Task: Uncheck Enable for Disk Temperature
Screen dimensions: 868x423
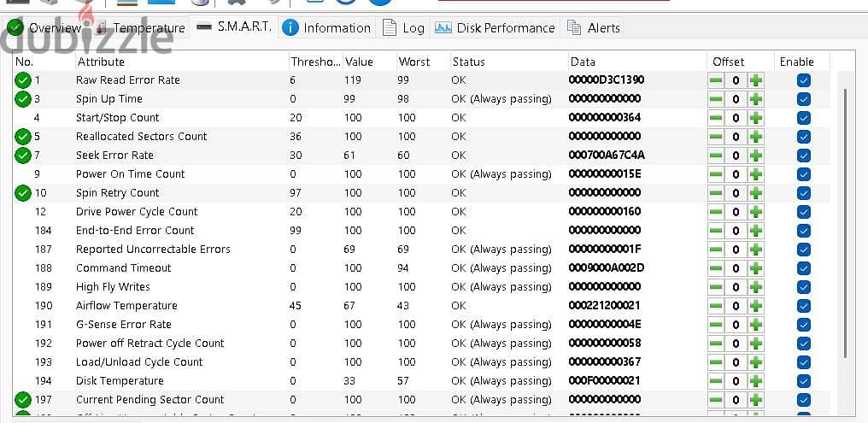Action: (804, 381)
